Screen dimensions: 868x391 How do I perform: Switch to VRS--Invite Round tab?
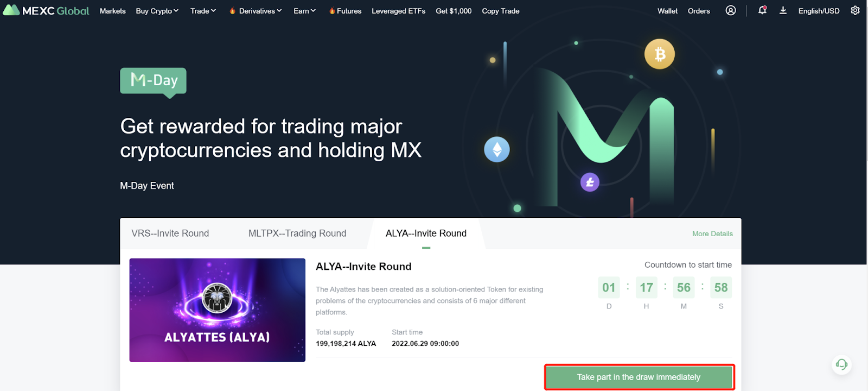click(x=170, y=234)
